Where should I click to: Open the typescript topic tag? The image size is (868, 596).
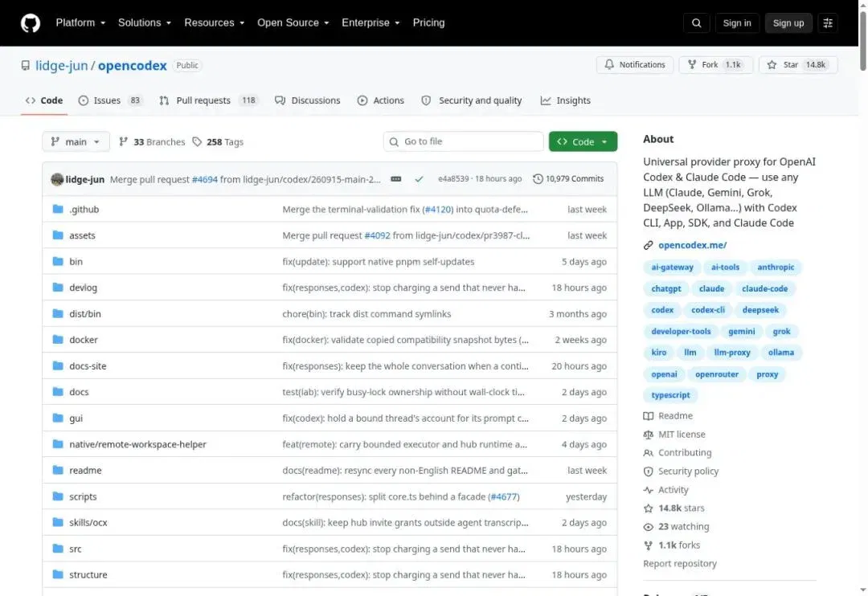pos(670,394)
